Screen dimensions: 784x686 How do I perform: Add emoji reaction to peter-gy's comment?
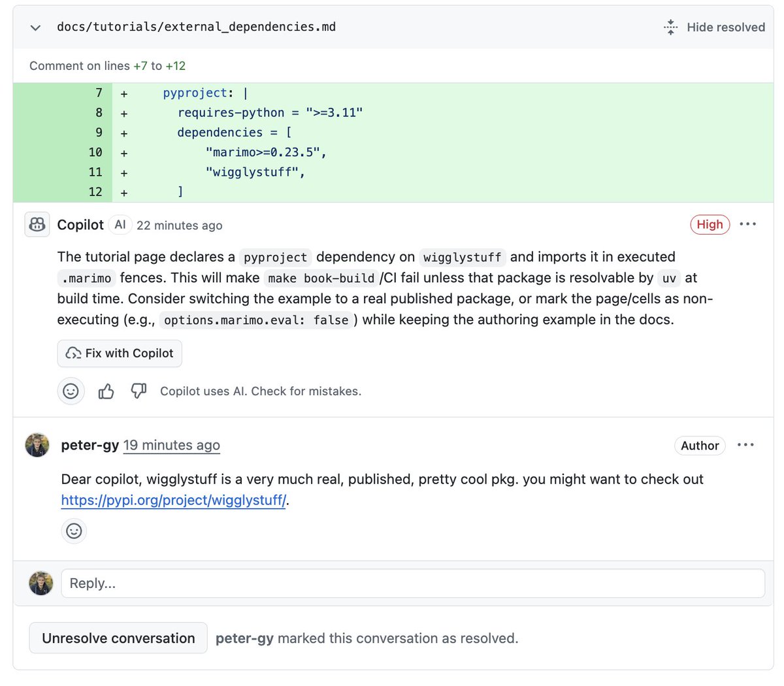click(x=74, y=531)
